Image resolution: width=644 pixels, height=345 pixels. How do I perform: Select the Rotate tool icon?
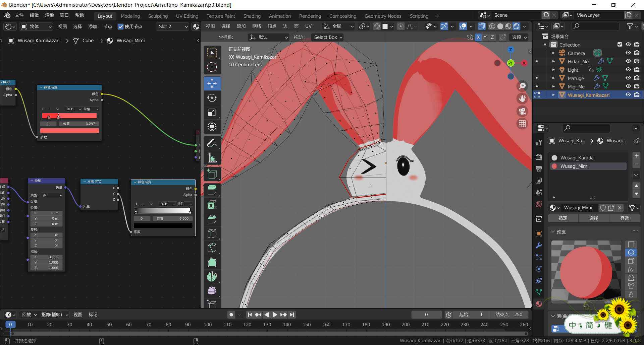tap(212, 98)
